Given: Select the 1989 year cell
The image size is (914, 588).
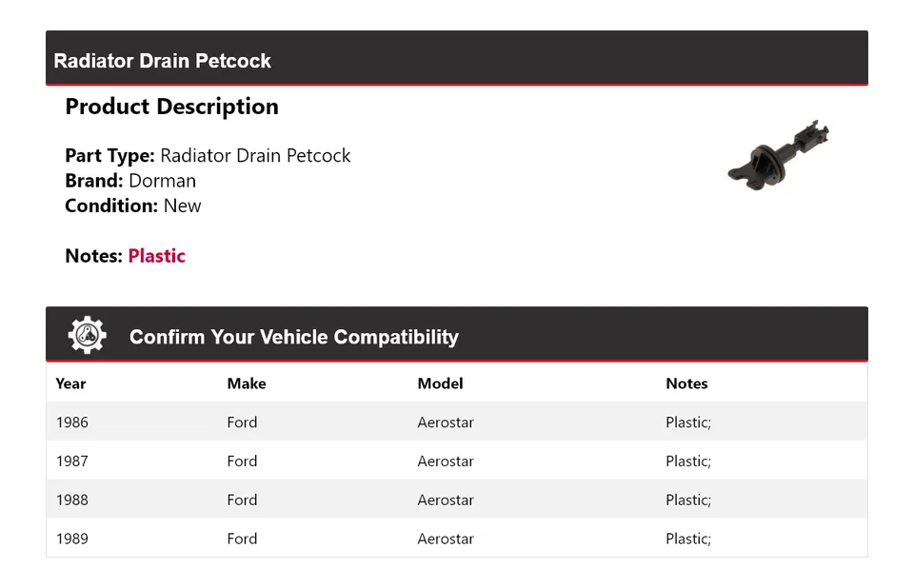Looking at the screenshot, I should click(x=71, y=539).
